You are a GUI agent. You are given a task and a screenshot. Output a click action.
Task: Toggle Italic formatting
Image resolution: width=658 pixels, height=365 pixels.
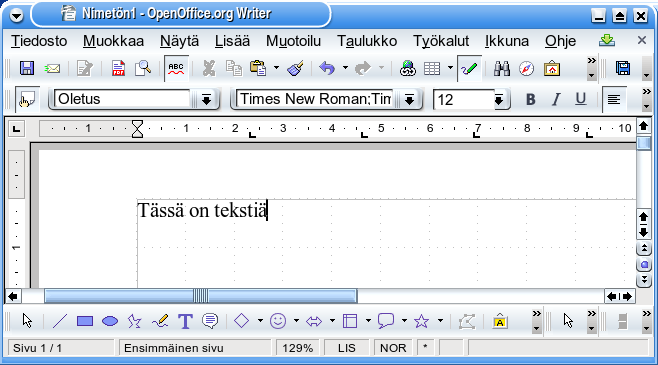click(556, 99)
